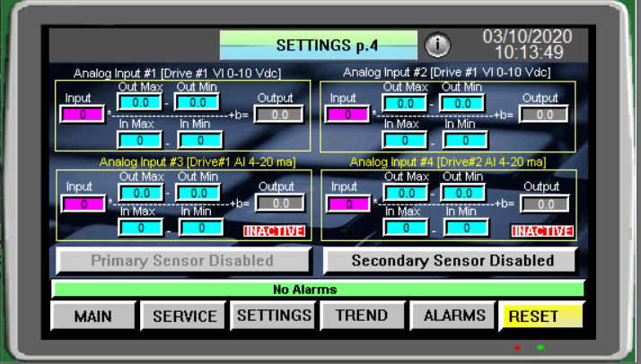Click the date and time display
This screenshot has width=641, height=364.
click(527, 44)
